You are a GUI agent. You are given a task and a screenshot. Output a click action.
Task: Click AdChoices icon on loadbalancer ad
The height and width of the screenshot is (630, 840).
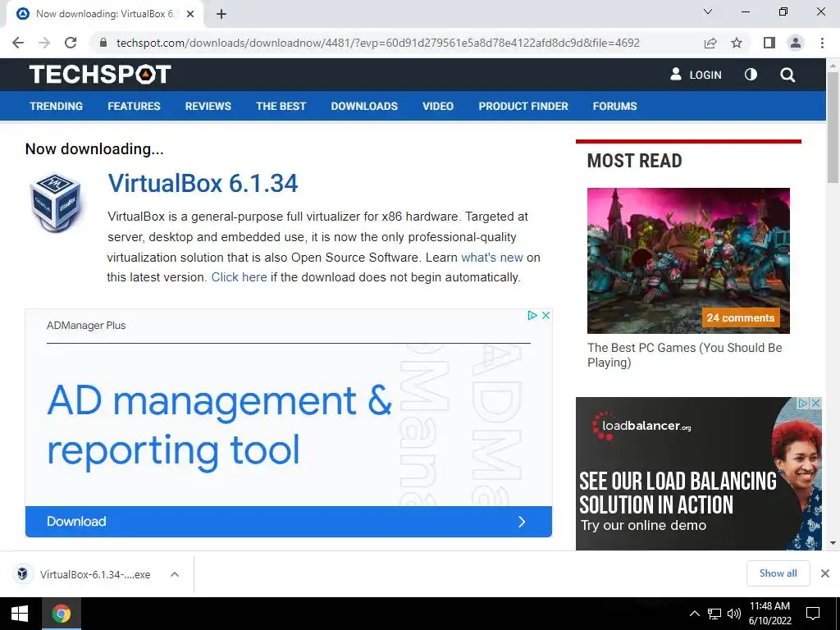click(x=803, y=403)
